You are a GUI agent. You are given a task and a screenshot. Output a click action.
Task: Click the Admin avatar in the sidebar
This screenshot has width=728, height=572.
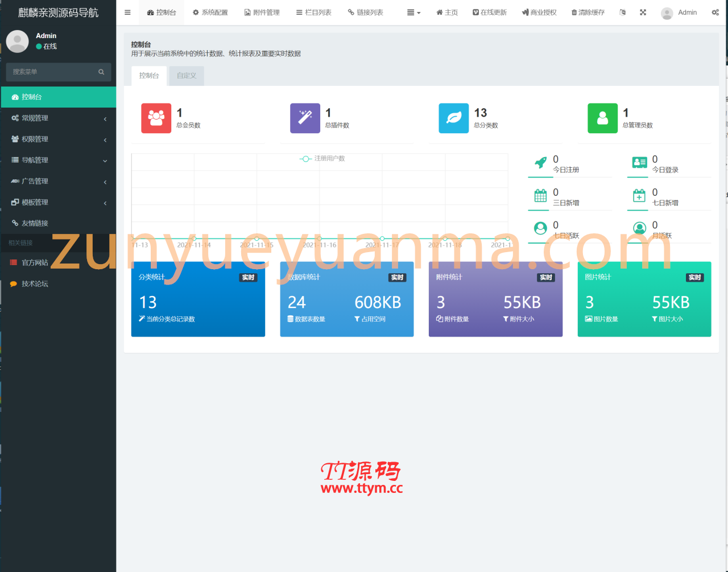click(18, 42)
